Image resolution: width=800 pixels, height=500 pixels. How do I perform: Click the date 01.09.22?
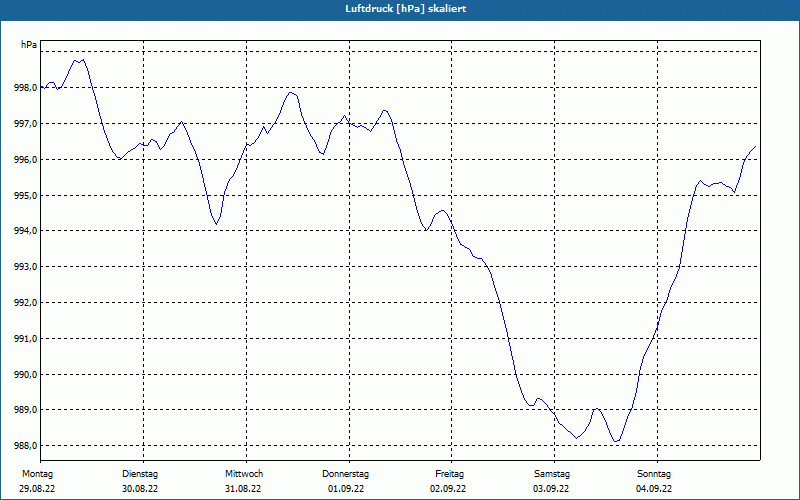coord(346,489)
